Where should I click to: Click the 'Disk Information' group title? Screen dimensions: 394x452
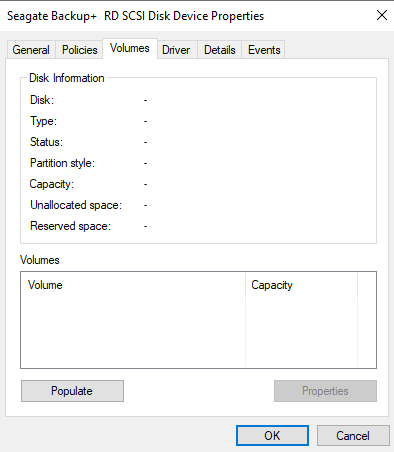point(67,78)
